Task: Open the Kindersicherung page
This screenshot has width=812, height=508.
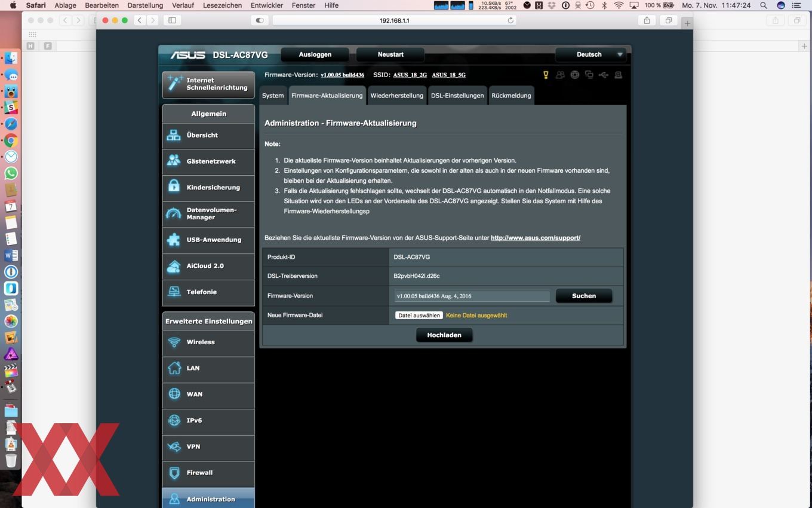Action: coord(208,188)
